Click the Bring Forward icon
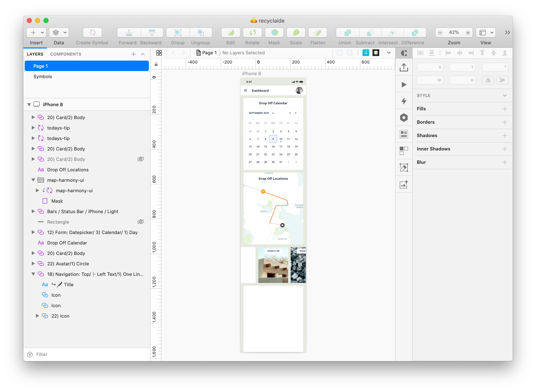 (x=129, y=33)
